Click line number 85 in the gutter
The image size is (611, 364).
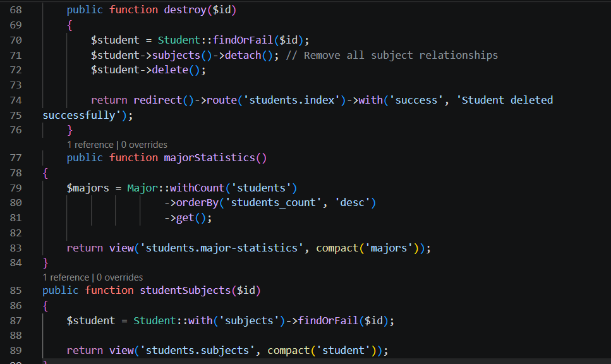pos(16,291)
